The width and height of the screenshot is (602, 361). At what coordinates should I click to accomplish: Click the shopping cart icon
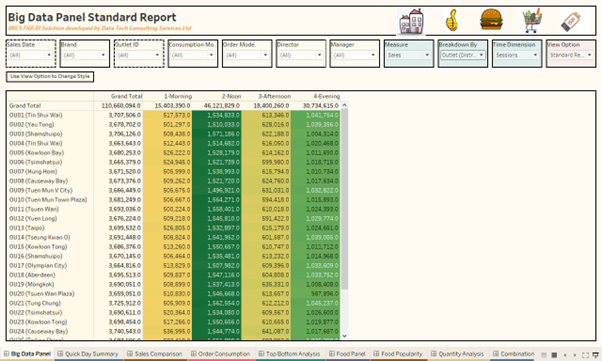[x=532, y=20]
